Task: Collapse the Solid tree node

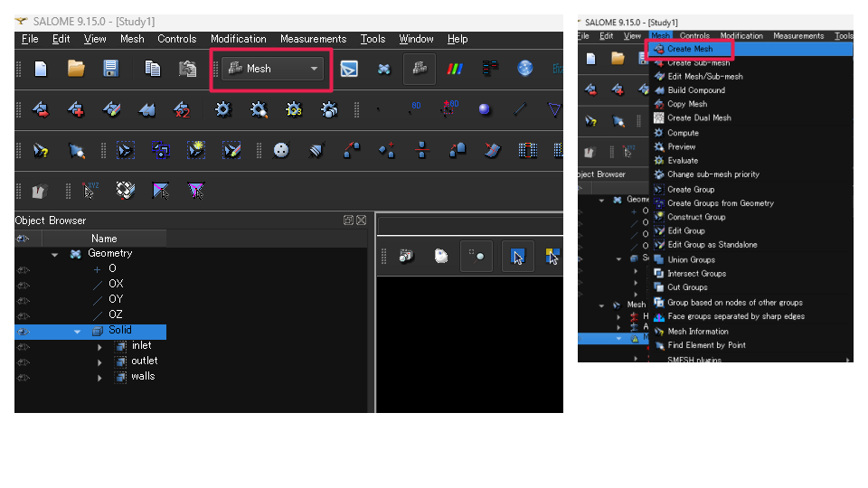Action: [78, 332]
